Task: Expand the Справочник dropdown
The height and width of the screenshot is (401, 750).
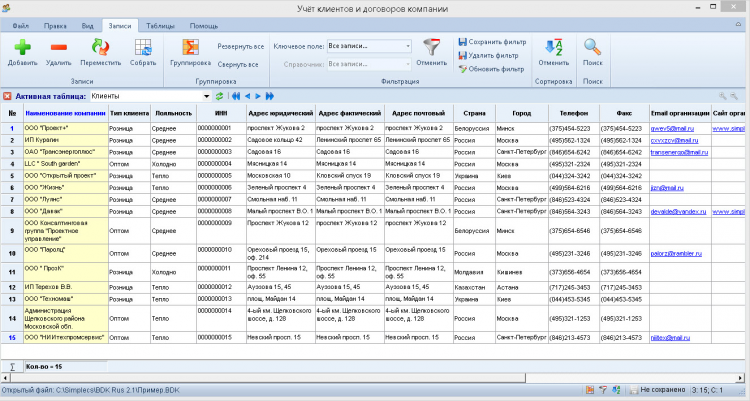Action: click(x=408, y=63)
